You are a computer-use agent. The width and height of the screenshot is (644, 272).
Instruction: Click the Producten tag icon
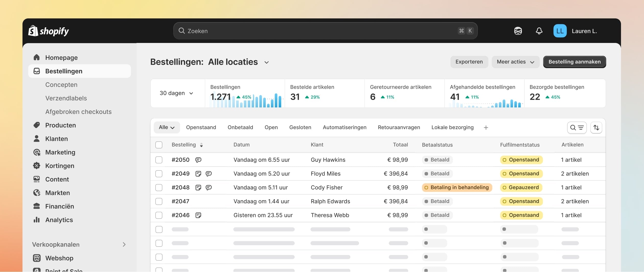click(x=37, y=125)
